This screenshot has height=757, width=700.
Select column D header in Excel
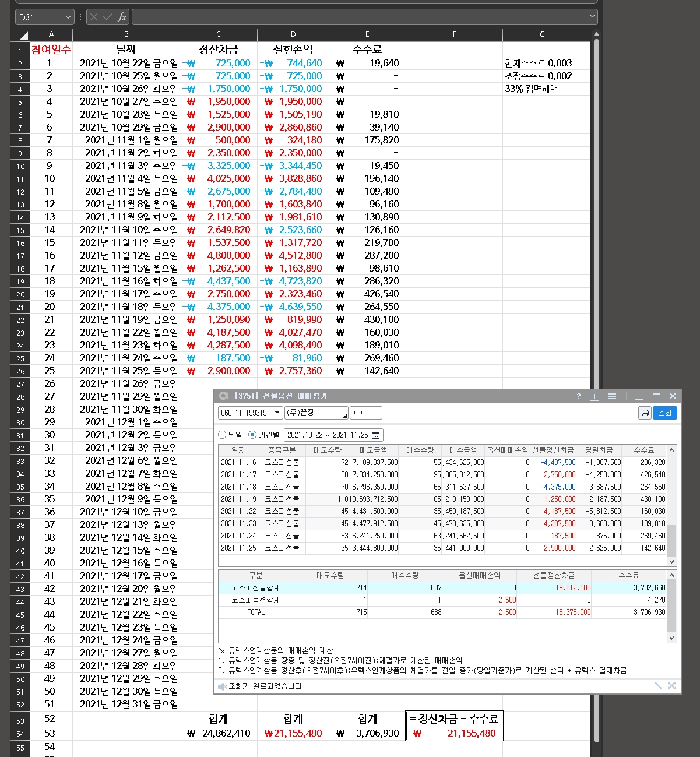pyautogui.click(x=293, y=34)
